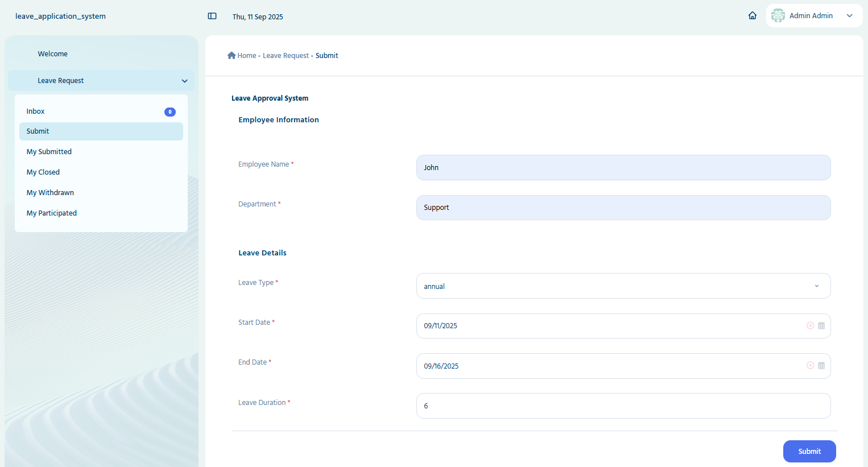868x467 pixels.
Task: Clear the Start Date value icon
Action: pyautogui.click(x=810, y=325)
